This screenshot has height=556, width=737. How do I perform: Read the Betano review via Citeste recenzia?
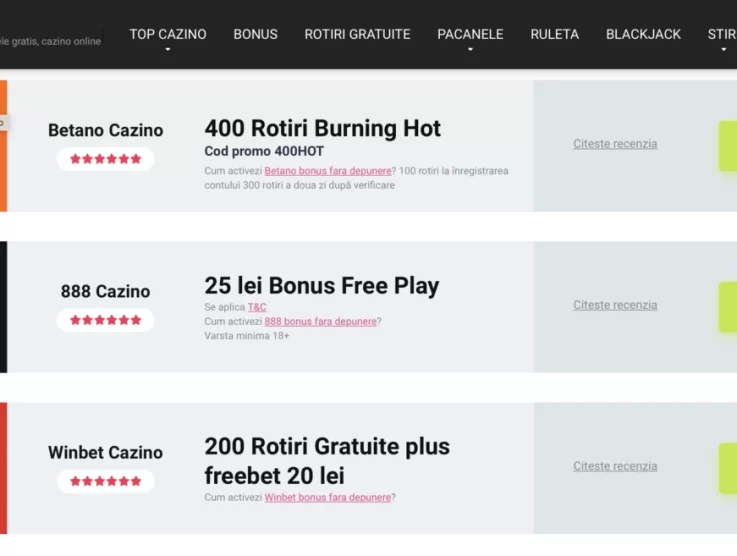click(x=615, y=144)
